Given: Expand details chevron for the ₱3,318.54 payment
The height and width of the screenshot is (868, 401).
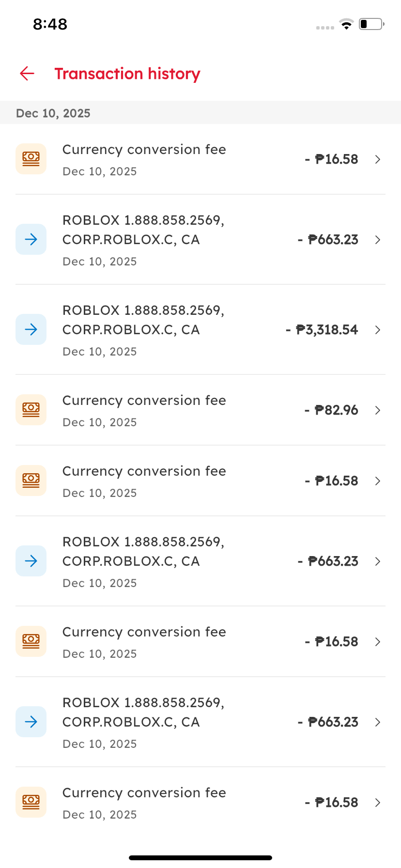Looking at the screenshot, I should pyautogui.click(x=378, y=330).
